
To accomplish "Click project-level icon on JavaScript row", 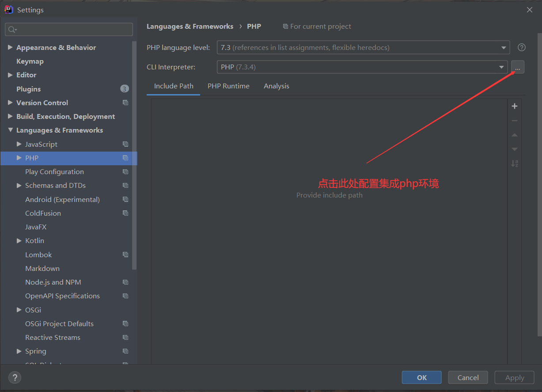I will [x=125, y=144].
